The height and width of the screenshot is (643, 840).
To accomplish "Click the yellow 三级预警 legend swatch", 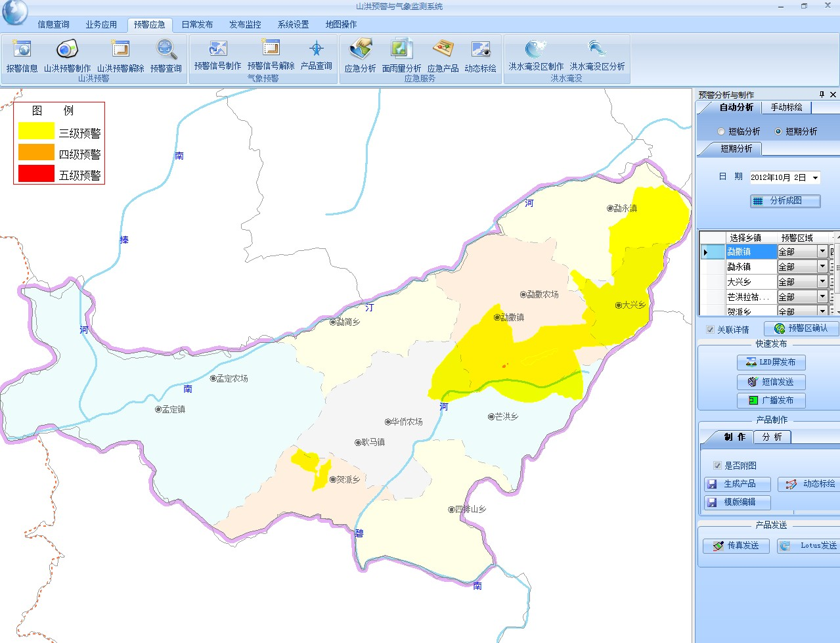I will (36, 131).
